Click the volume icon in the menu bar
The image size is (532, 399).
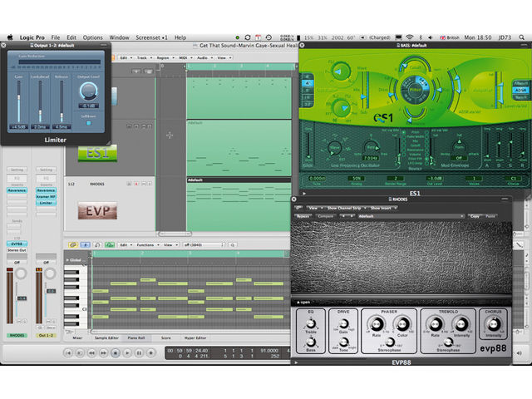point(431,37)
